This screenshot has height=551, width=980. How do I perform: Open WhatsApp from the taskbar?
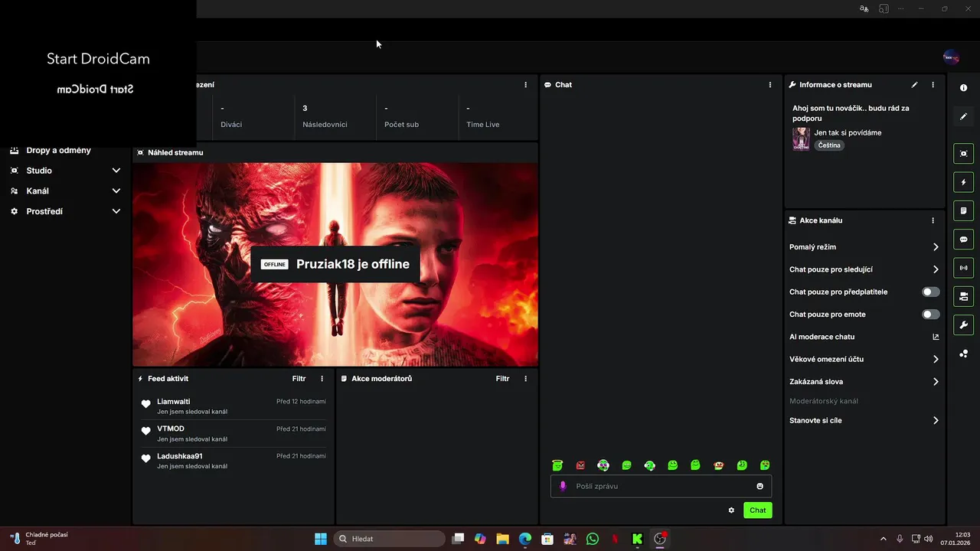pyautogui.click(x=593, y=539)
